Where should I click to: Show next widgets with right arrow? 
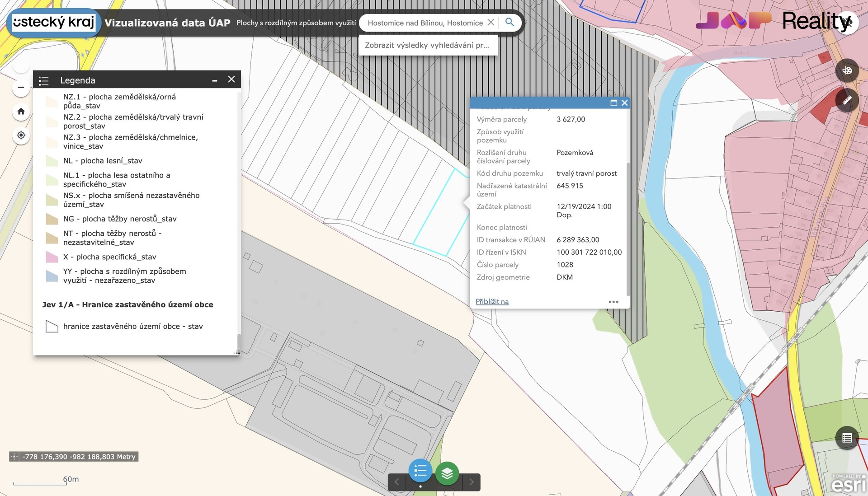point(472,482)
